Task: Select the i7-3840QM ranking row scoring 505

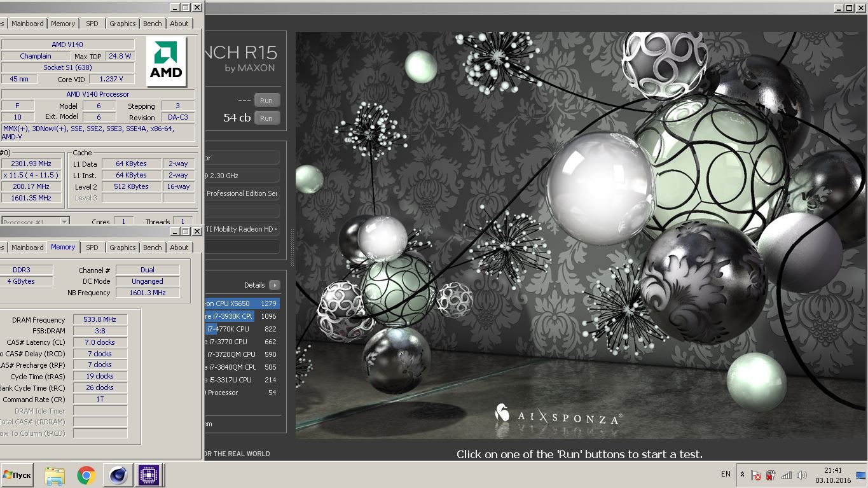Action: tap(242, 367)
